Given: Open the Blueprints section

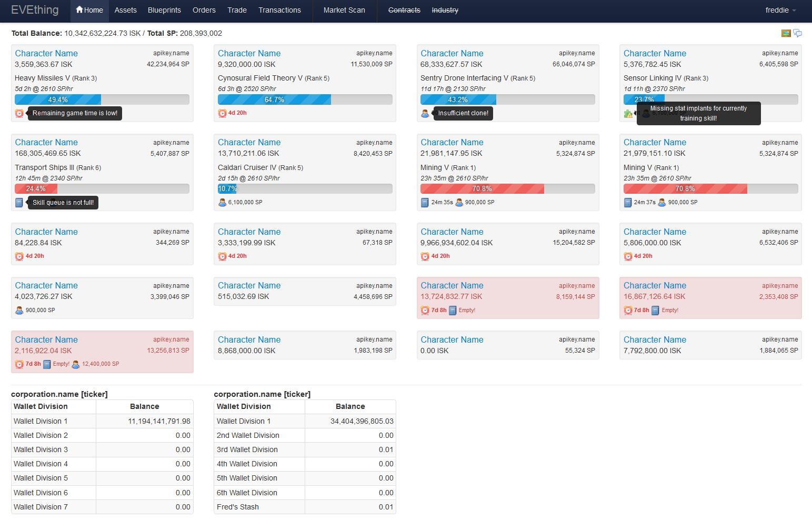Looking at the screenshot, I should coord(164,10).
